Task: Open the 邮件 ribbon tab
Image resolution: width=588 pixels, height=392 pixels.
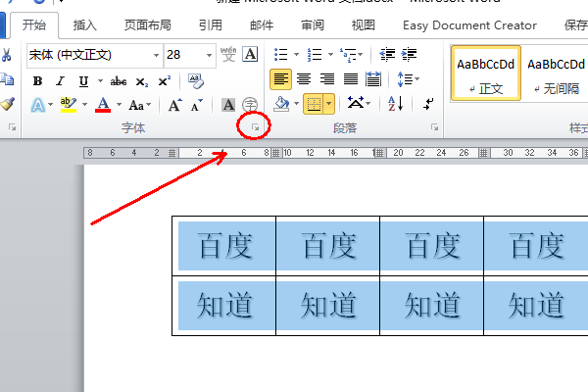Action: [262, 25]
